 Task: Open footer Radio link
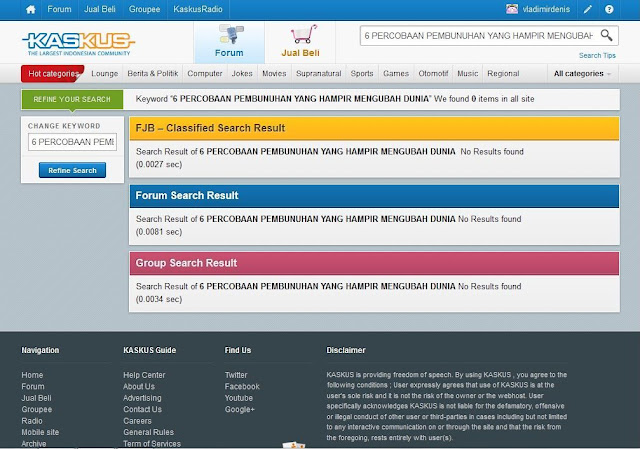(x=32, y=420)
